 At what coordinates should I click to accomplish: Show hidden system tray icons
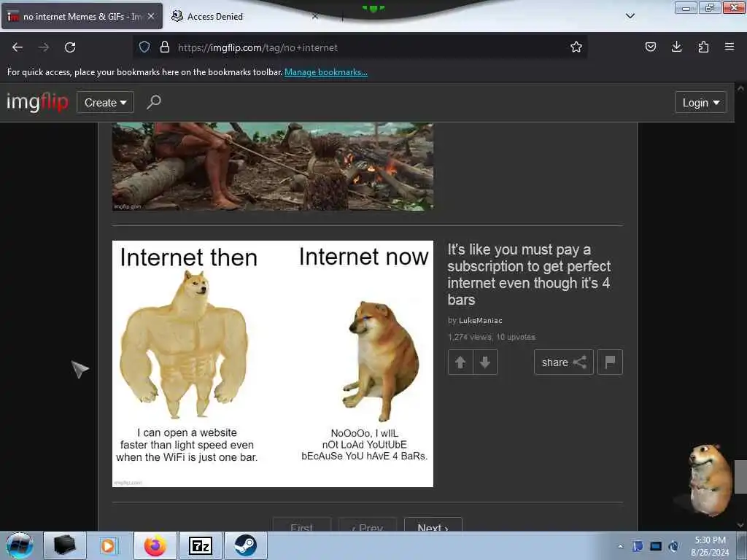coord(620,546)
